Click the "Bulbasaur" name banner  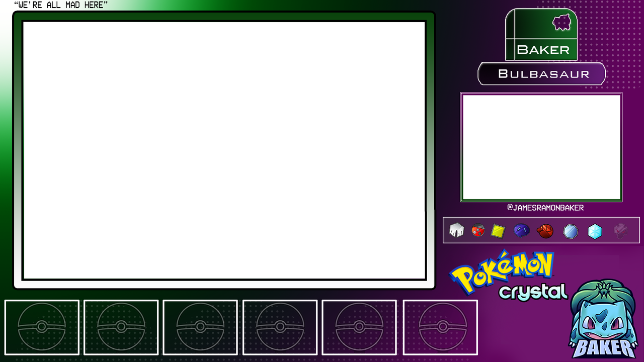(541, 74)
